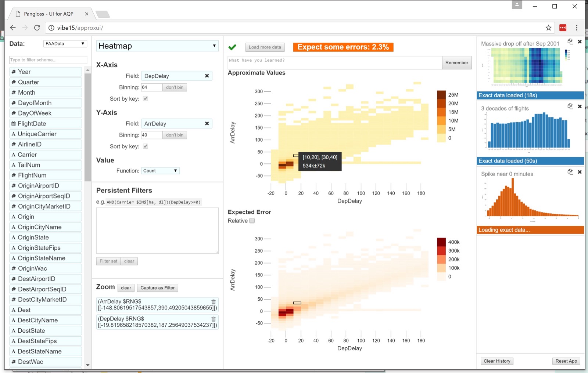This screenshot has width=588, height=373.
Task: Delete the ArrDelay zoom range
Action: pyautogui.click(x=213, y=302)
